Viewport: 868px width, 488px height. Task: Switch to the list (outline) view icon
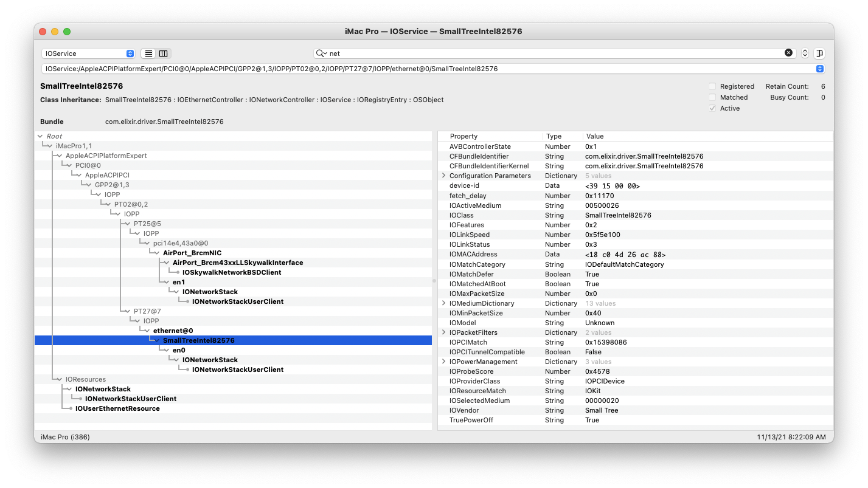[x=148, y=53]
